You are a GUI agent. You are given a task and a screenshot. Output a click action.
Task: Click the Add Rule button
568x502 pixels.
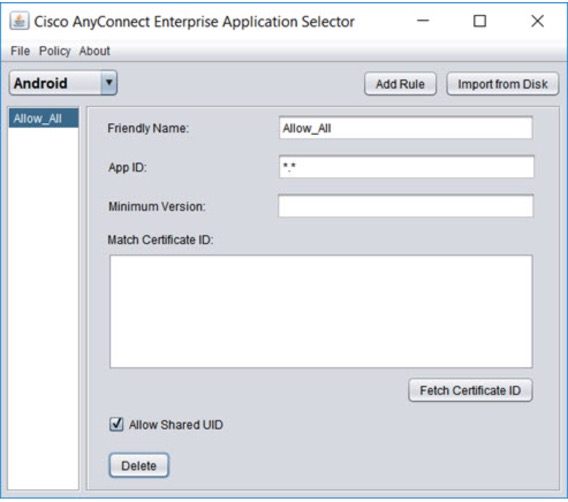400,84
